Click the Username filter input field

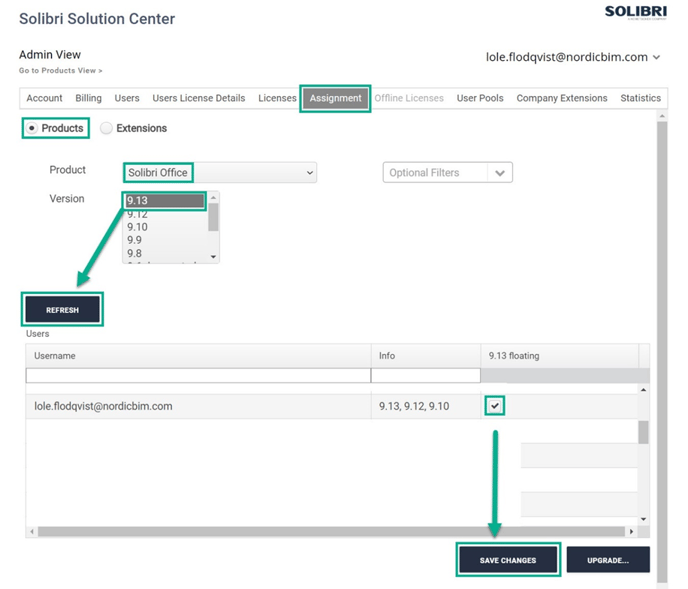point(197,376)
